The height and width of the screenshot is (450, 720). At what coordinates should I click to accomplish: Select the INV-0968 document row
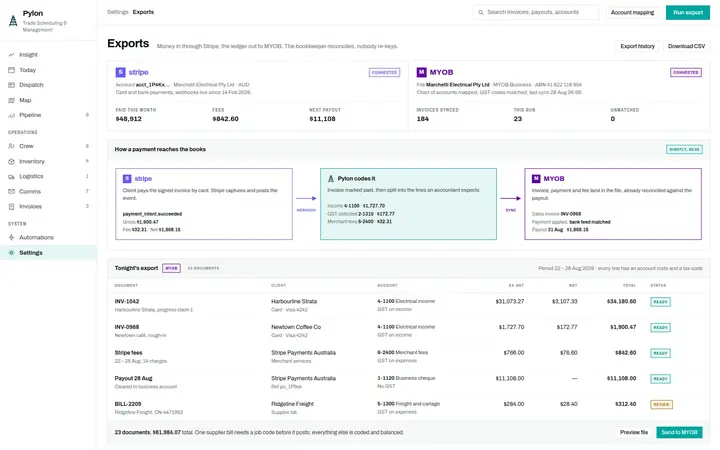408,331
